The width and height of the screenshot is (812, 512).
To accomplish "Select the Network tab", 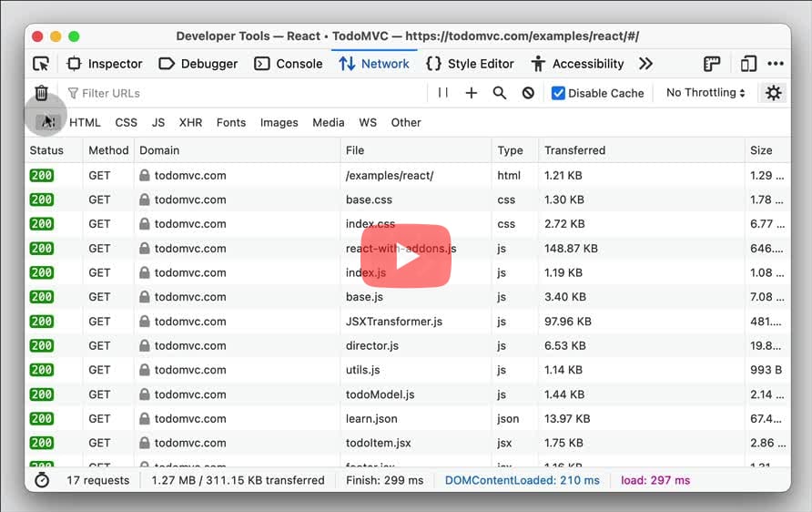I will [374, 64].
